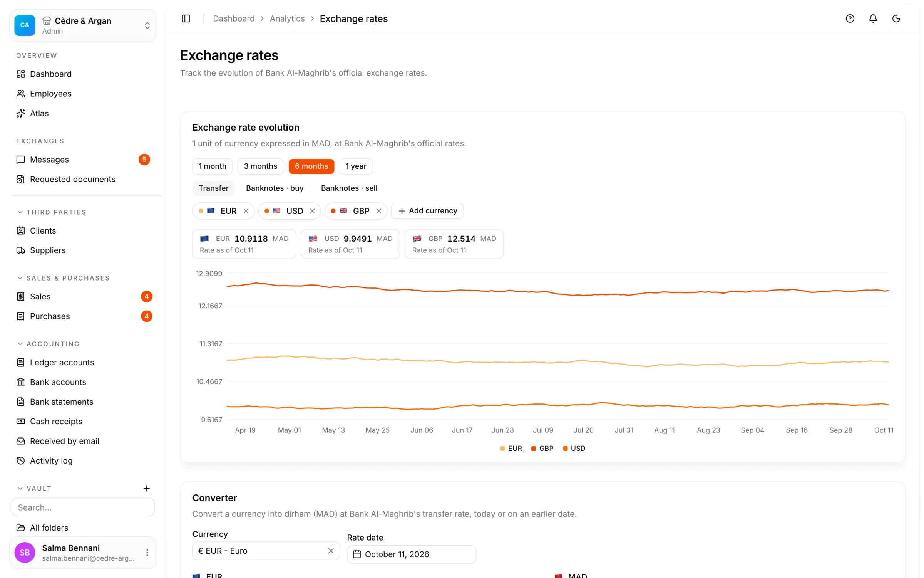924x578 pixels.
Task: Open Requested documents
Action: pos(84,179)
